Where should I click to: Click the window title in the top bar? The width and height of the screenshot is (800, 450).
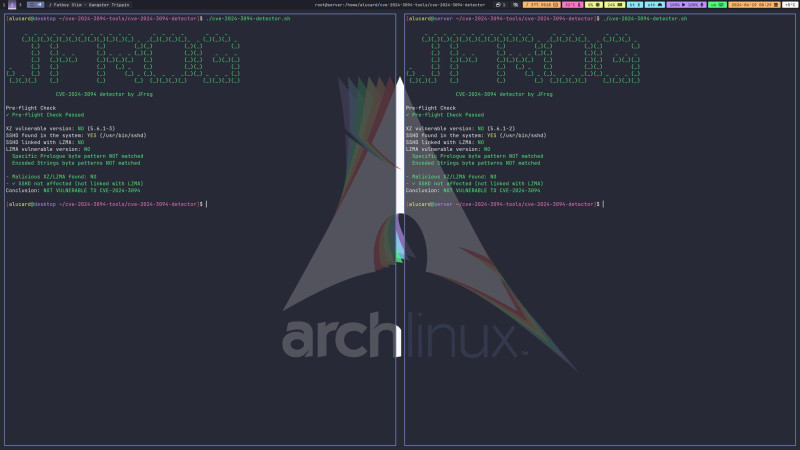[399, 5]
